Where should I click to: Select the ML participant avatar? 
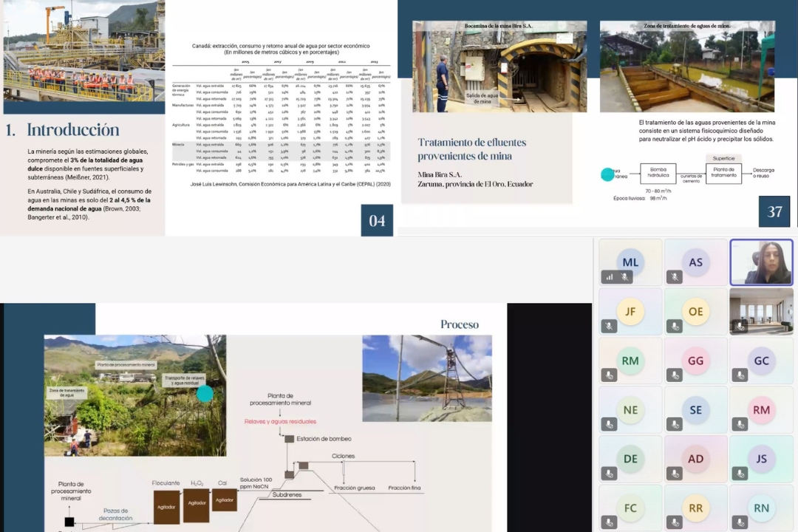click(x=630, y=262)
